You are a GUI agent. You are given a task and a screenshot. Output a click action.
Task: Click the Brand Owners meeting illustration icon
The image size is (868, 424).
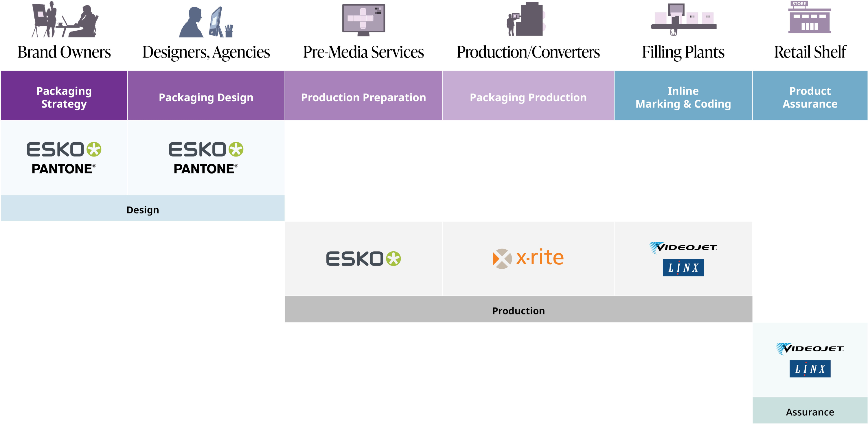65,20
